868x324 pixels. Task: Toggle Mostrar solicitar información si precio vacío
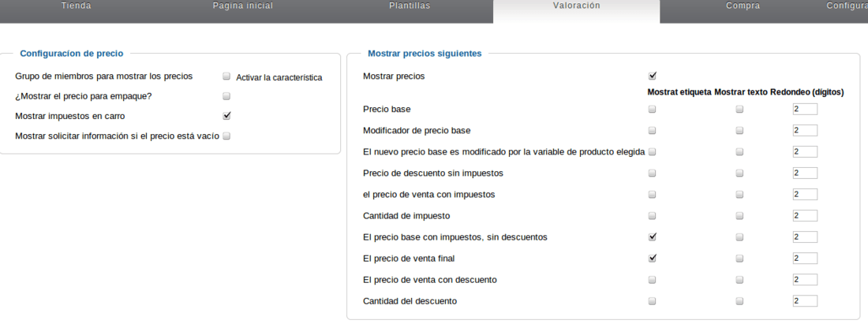226,136
